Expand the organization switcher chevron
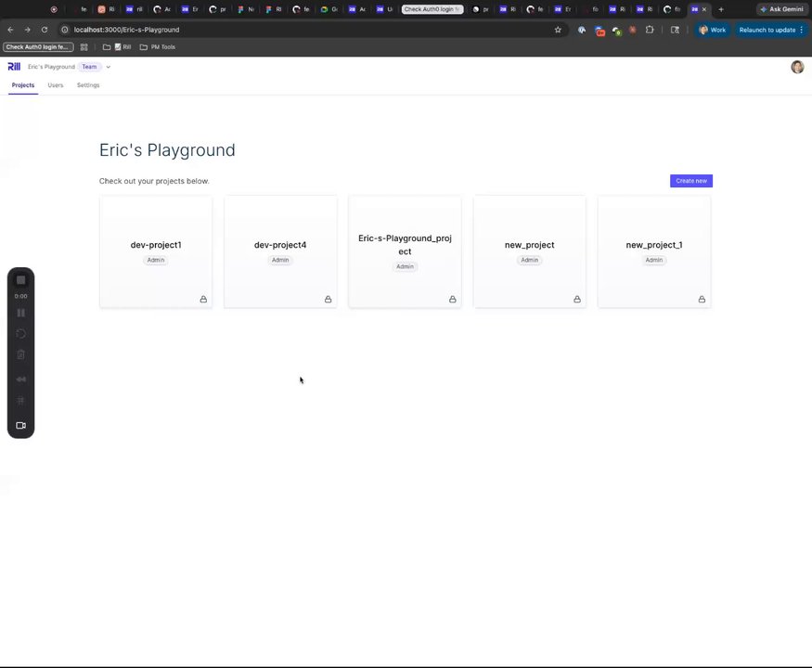This screenshot has height=668, width=812. pyautogui.click(x=109, y=67)
